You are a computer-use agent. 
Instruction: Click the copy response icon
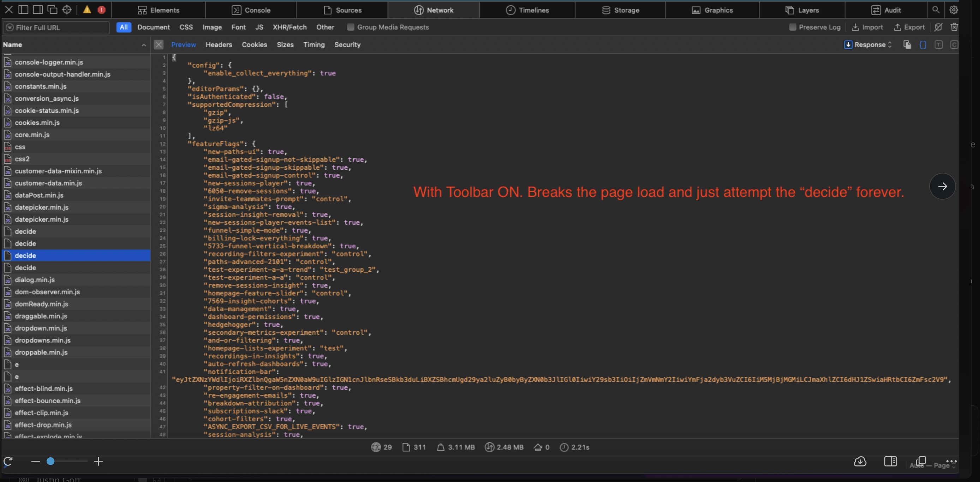coord(907,45)
